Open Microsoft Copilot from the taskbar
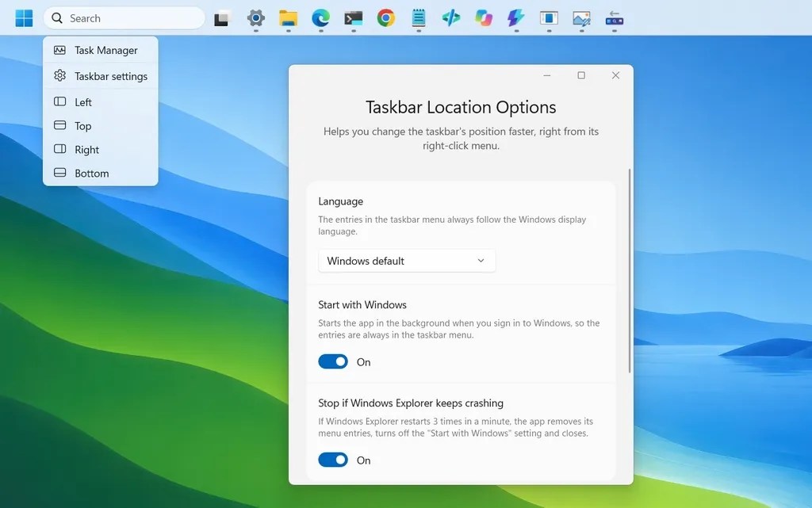This screenshot has height=508, width=812. tap(484, 18)
